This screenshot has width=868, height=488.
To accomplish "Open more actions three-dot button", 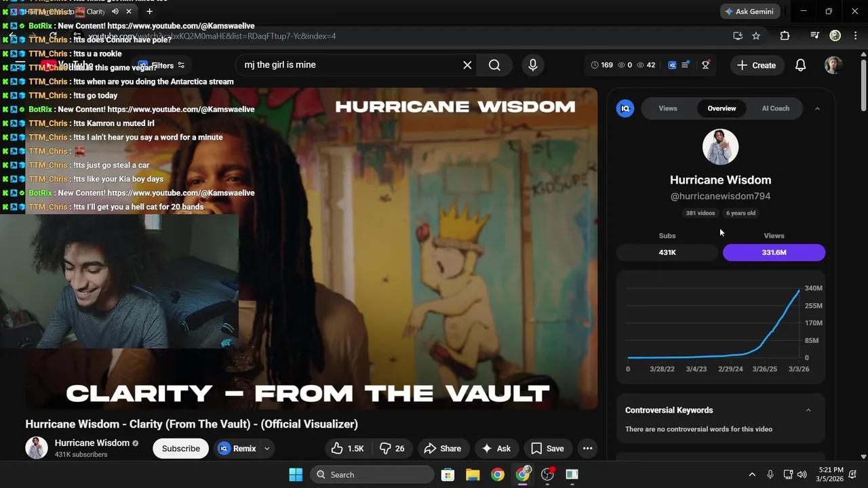I will (x=587, y=449).
